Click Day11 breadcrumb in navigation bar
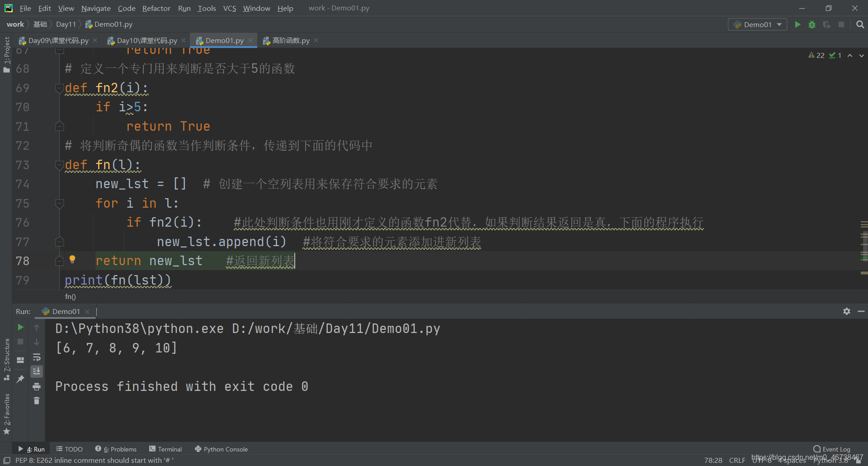 (66, 24)
